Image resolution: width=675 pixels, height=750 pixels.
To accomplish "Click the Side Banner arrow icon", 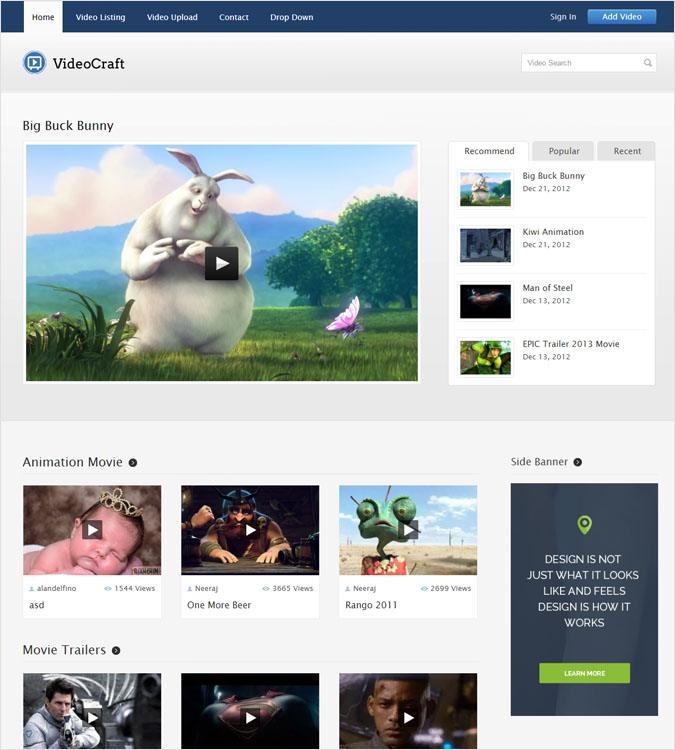I will [x=578, y=462].
